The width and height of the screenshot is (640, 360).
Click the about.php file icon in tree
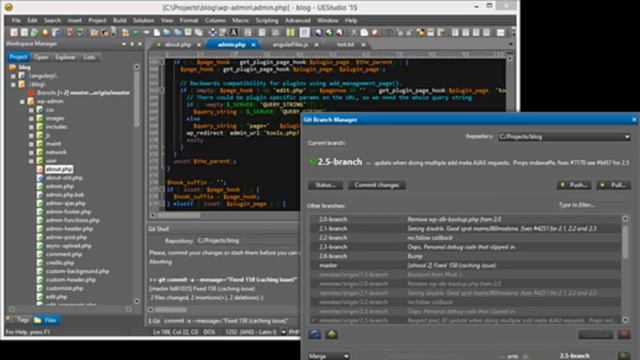[x=40, y=169]
